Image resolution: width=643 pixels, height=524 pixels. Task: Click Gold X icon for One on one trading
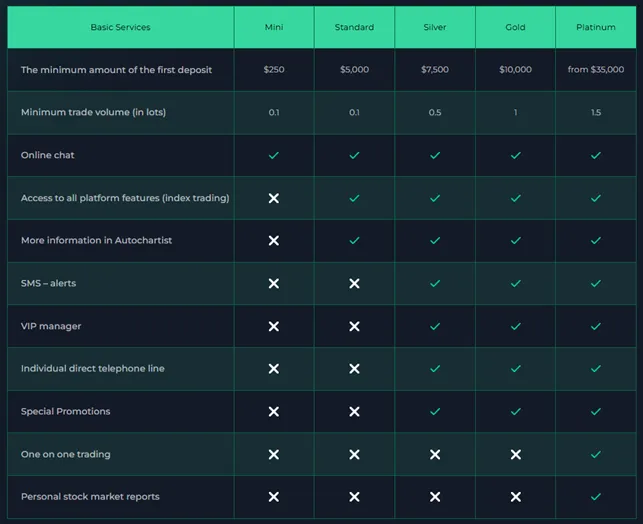[x=516, y=454]
